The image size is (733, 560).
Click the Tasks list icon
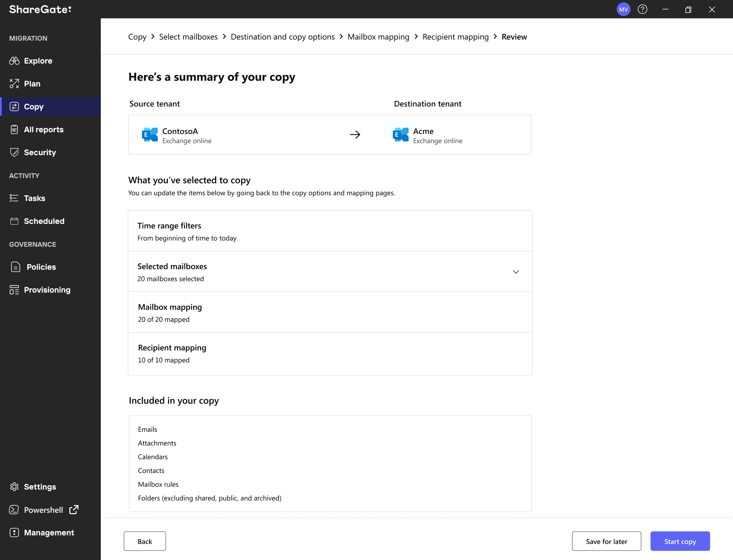click(14, 198)
